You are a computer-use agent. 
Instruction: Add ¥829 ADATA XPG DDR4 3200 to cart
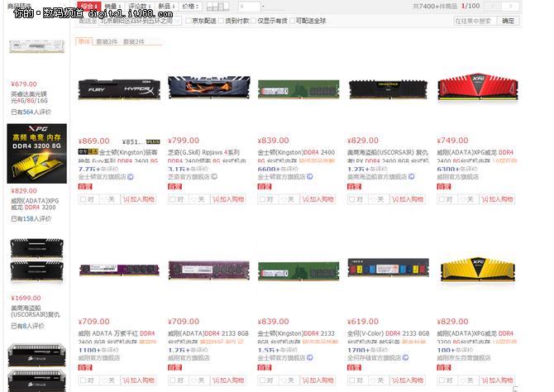[498, 380]
